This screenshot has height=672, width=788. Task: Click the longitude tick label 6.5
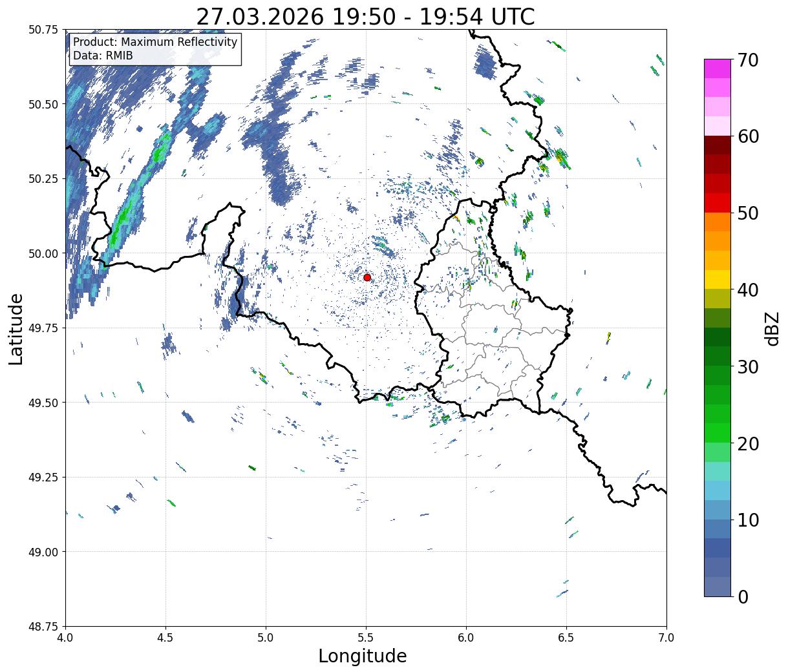(x=566, y=638)
